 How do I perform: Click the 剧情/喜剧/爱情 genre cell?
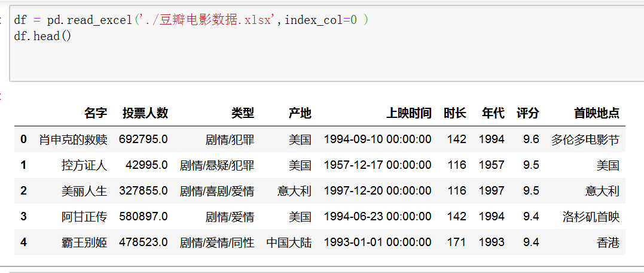pos(217,191)
